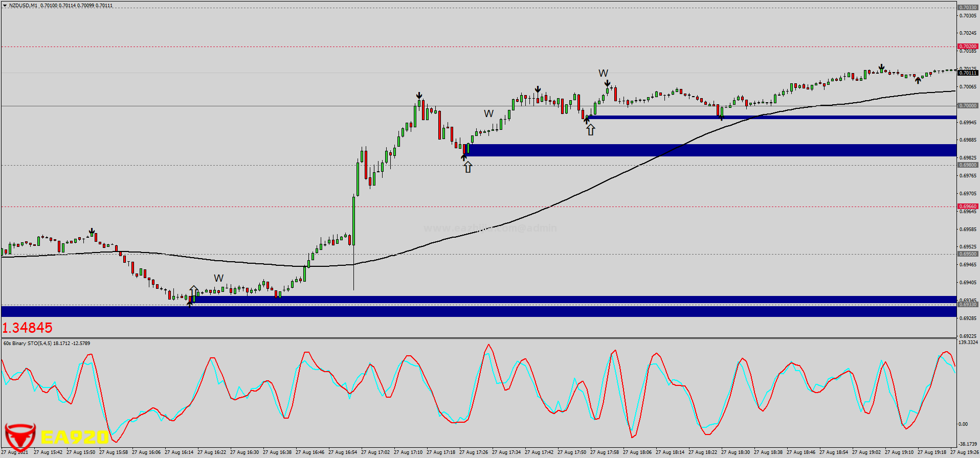Screen dimensions: 980x458
Task: Click the hollow up arrow near 16:14
Action: 194,290
